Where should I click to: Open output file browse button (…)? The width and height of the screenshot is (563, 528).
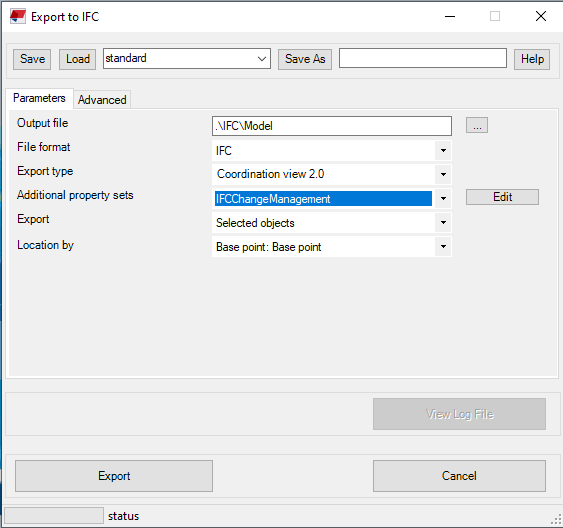[x=477, y=125]
